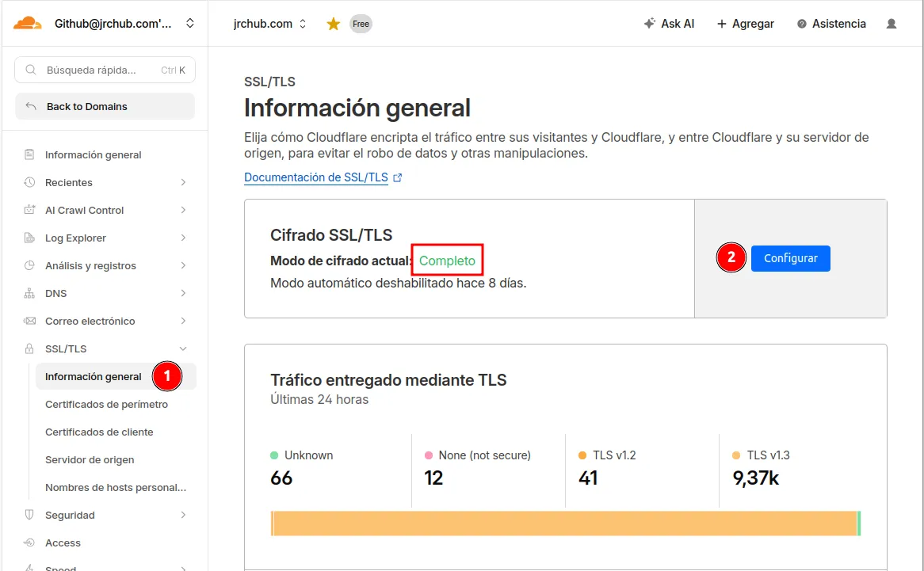The width and height of the screenshot is (924, 571).
Task: Open Certificados de cliente
Action: [x=99, y=432]
